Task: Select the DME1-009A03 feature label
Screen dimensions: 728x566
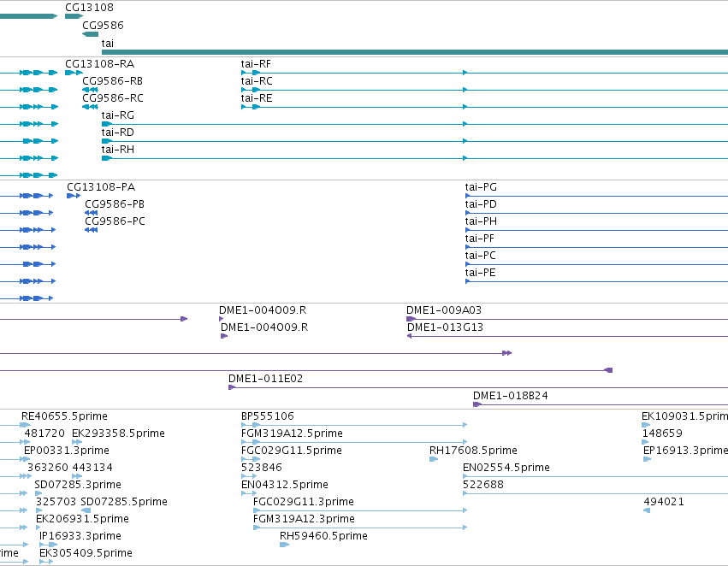Action: tap(444, 310)
